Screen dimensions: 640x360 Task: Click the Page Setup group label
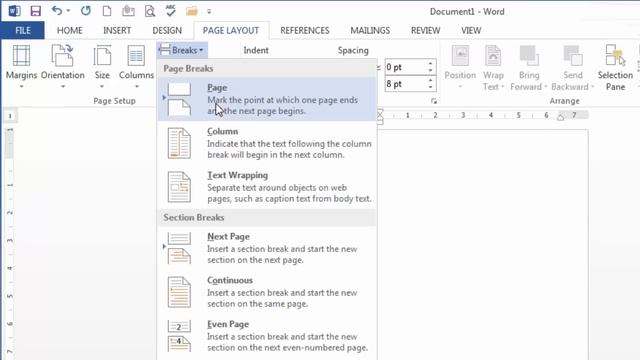(x=114, y=101)
